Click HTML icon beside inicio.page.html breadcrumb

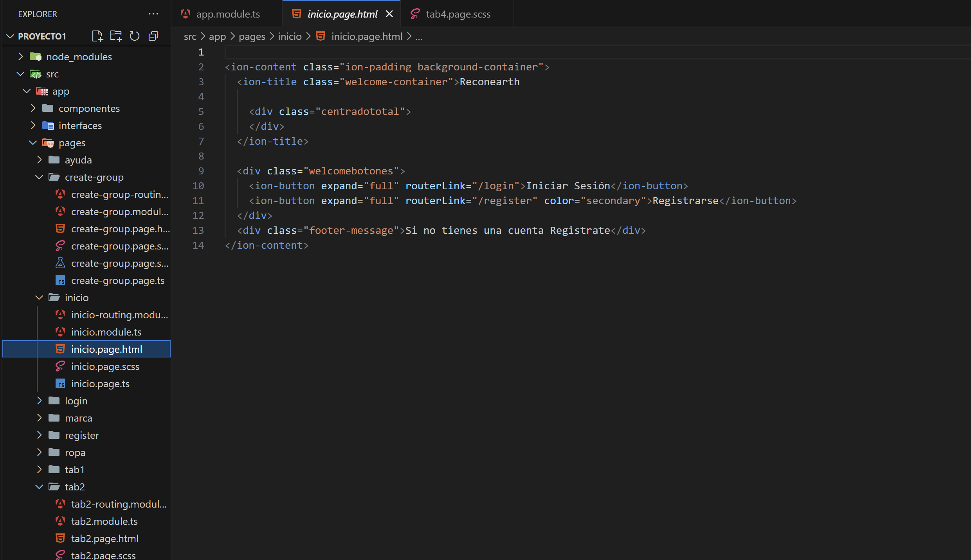(x=321, y=36)
